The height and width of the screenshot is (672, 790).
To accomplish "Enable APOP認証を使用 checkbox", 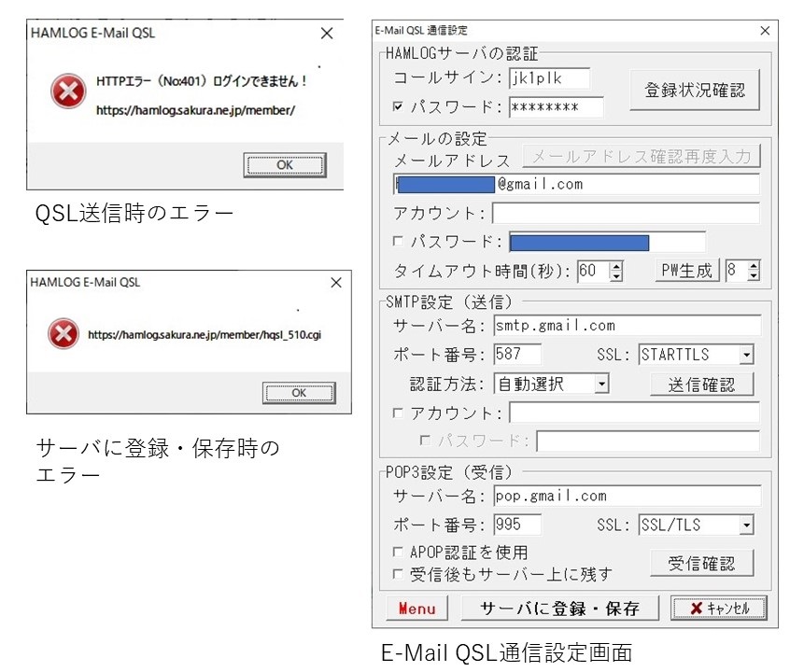I will click(x=398, y=553).
